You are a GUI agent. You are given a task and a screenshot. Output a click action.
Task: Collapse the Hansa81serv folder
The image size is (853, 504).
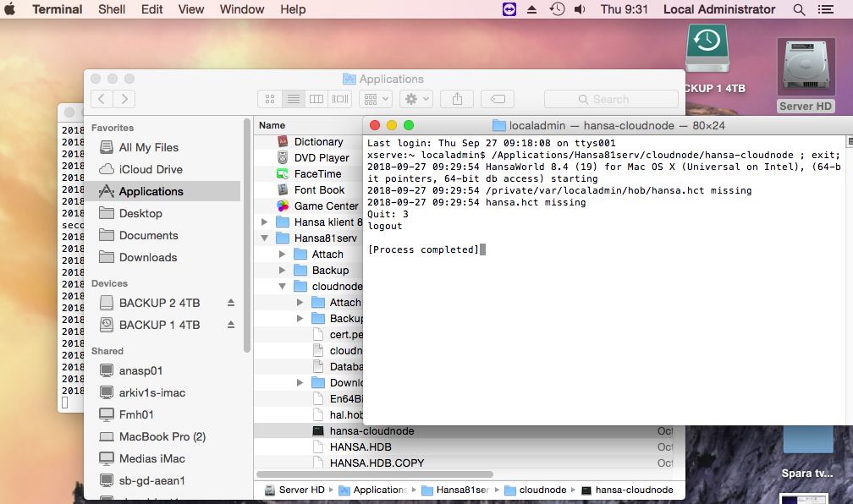264,238
